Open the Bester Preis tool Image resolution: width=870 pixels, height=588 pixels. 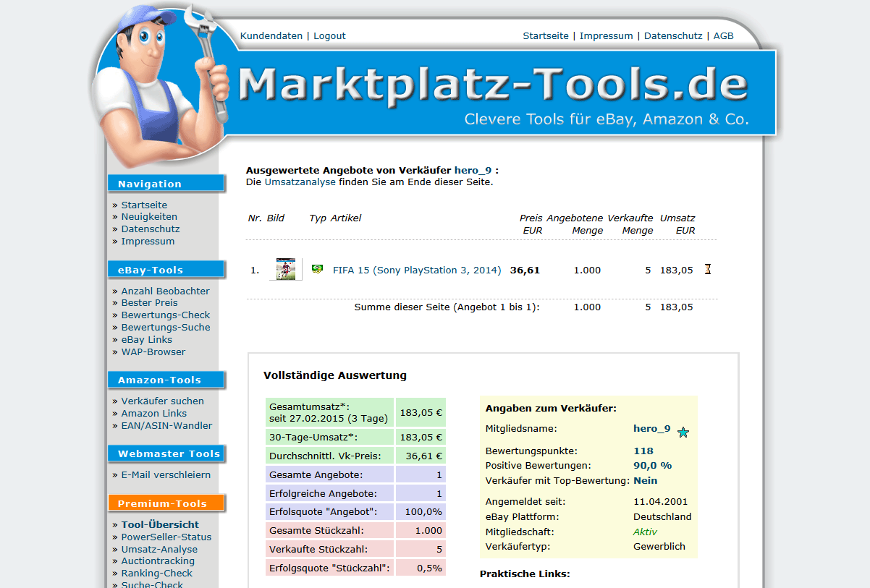[x=149, y=303]
